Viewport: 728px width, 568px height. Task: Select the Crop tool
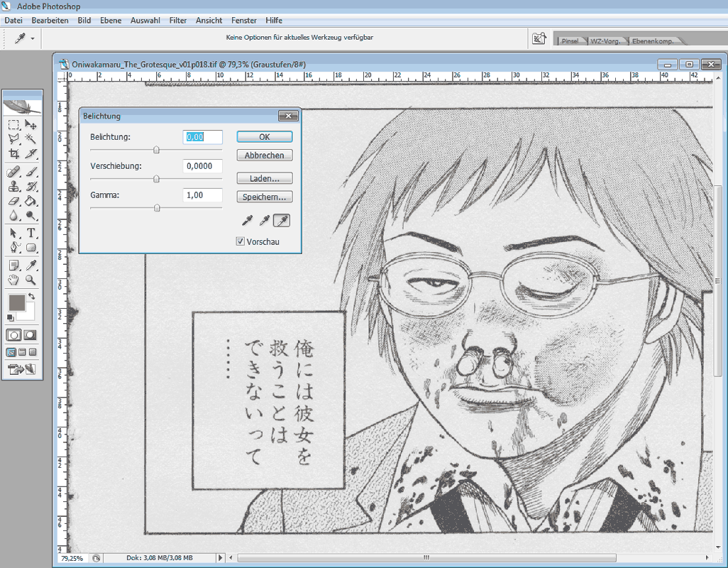[13, 154]
